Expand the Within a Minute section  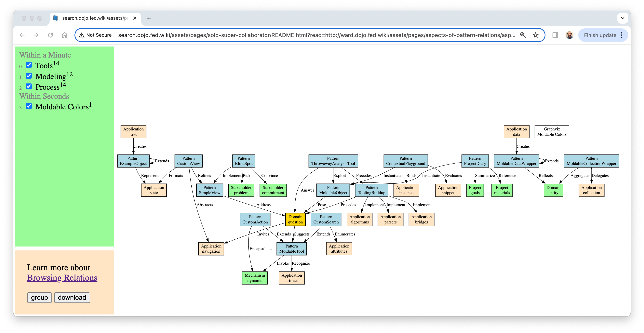click(46, 55)
